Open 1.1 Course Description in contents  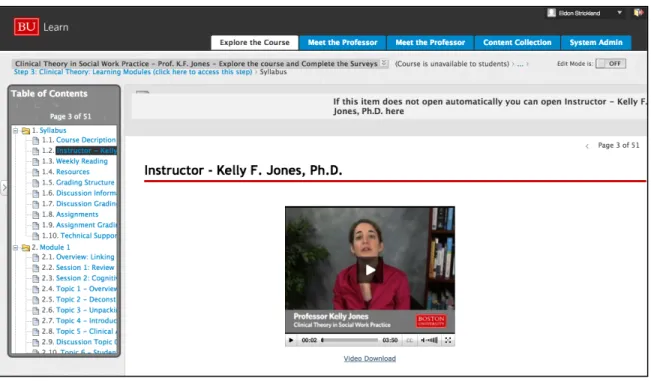86,140
